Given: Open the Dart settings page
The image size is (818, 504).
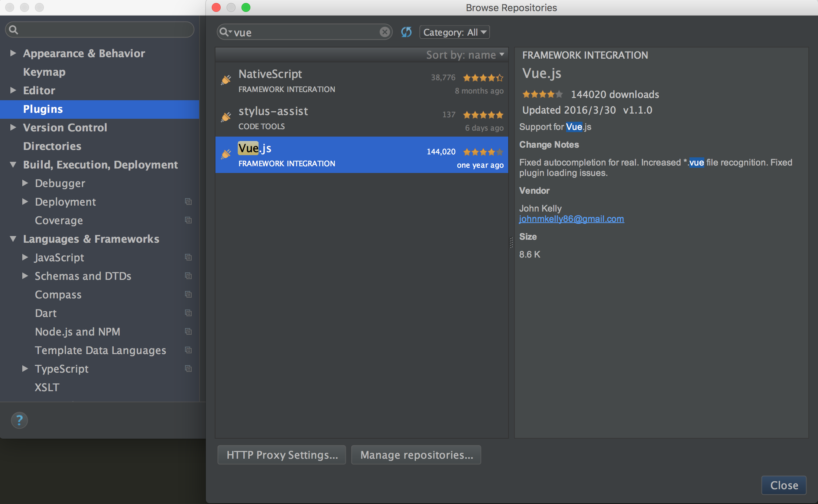Looking at the screenshot, I should tap(100, 313).
